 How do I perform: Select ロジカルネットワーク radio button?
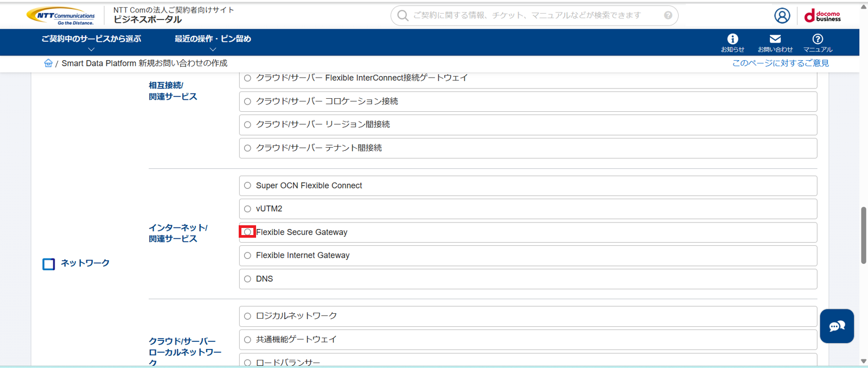247,316
